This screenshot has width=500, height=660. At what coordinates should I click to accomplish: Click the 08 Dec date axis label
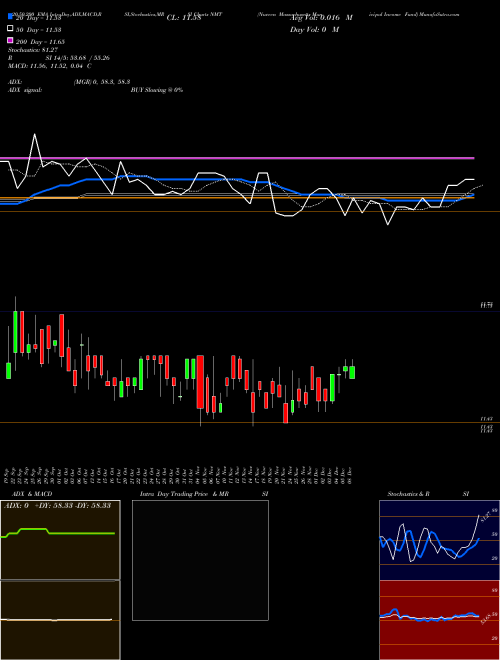pos(350,475)
